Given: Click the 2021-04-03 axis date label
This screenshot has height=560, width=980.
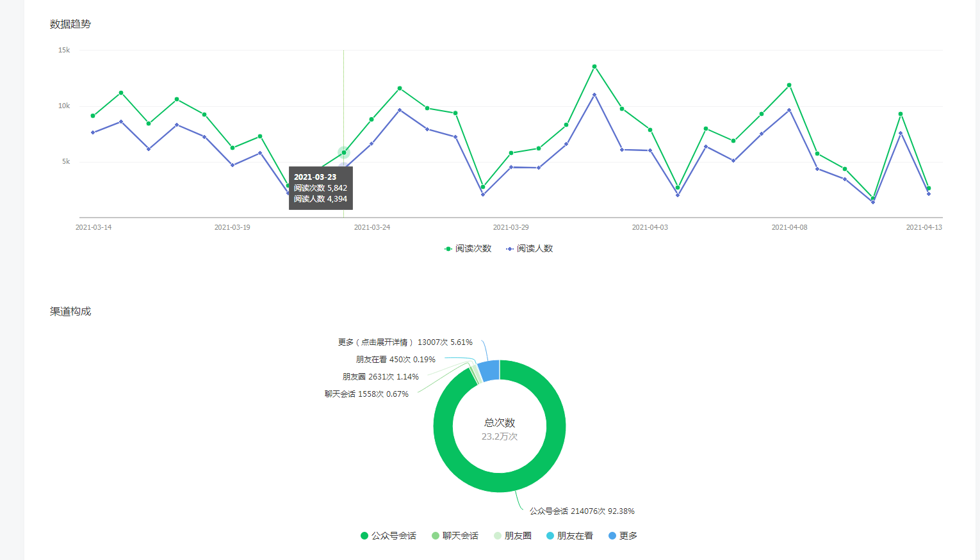Looking at the screenshot, I should coord(650,227).
